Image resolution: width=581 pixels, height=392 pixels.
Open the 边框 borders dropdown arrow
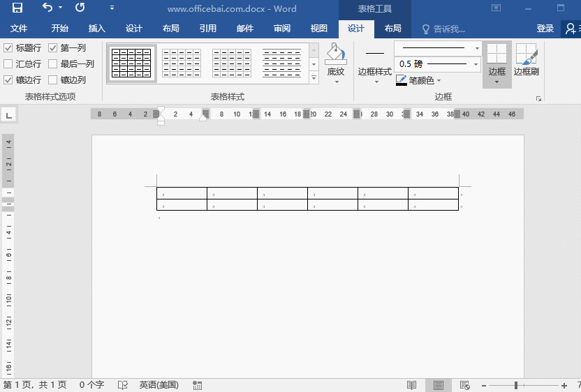497,82
